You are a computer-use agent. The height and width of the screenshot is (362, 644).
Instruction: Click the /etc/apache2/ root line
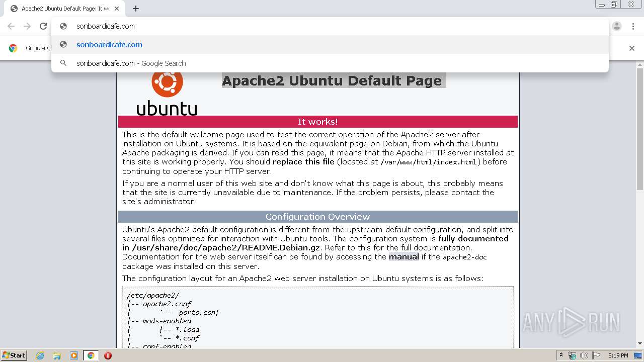coord(153,296)
